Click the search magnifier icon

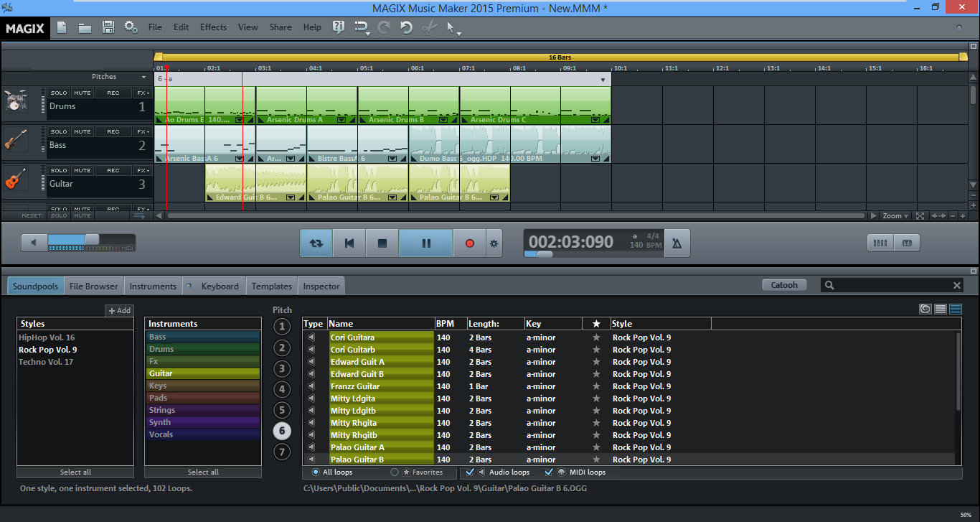pyautogui.click(x=829, y=286)
